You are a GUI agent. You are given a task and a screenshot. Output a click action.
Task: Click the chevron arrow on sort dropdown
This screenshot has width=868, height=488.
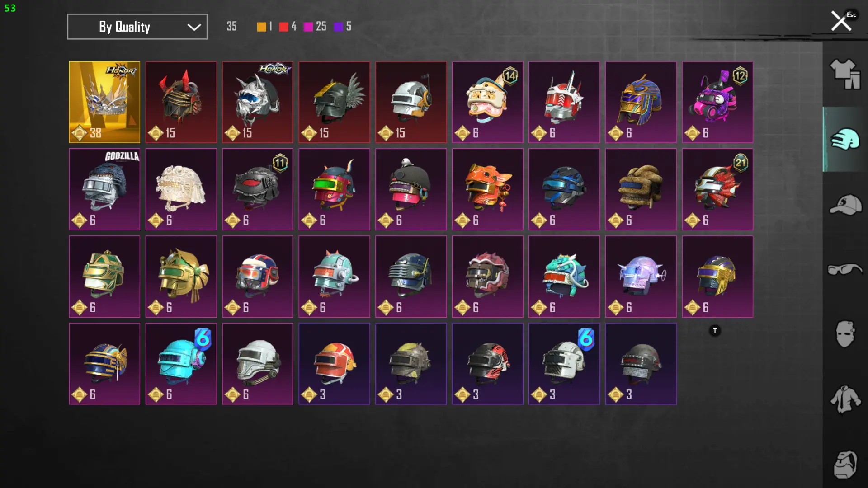(x=194, y=27)
